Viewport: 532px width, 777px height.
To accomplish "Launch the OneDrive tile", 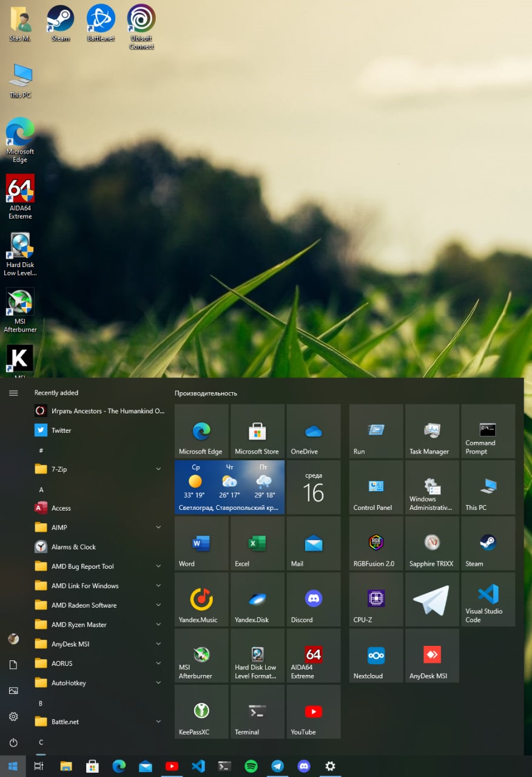I will click(x=313, y=431).
